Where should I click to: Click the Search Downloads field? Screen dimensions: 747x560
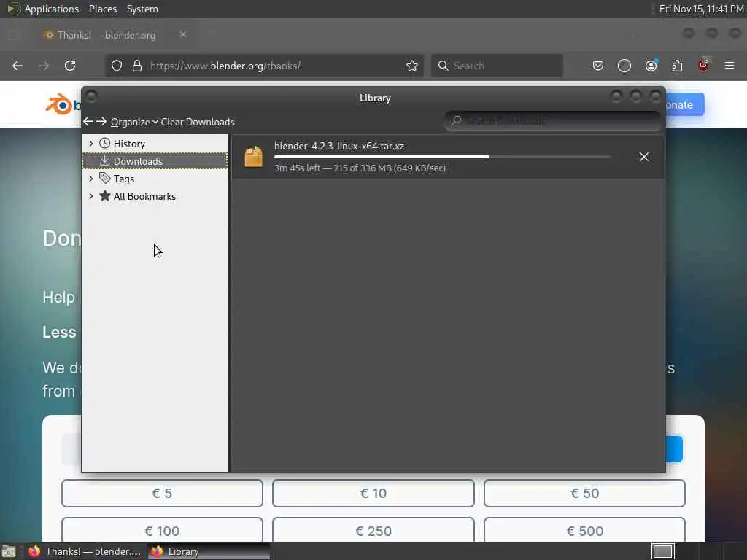(553, 121)
